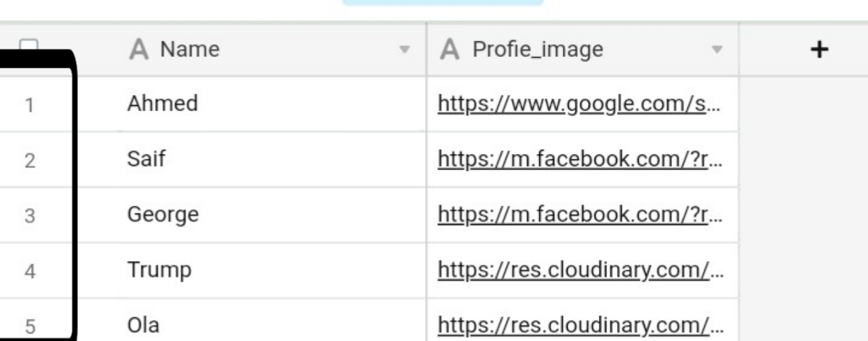Select the Profie_image column header
The width and height of the screenshot is (868, 341).
[x=583, y=49]
